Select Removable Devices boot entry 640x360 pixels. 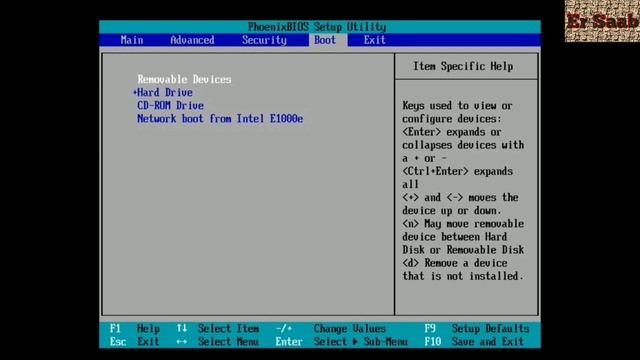184,79
